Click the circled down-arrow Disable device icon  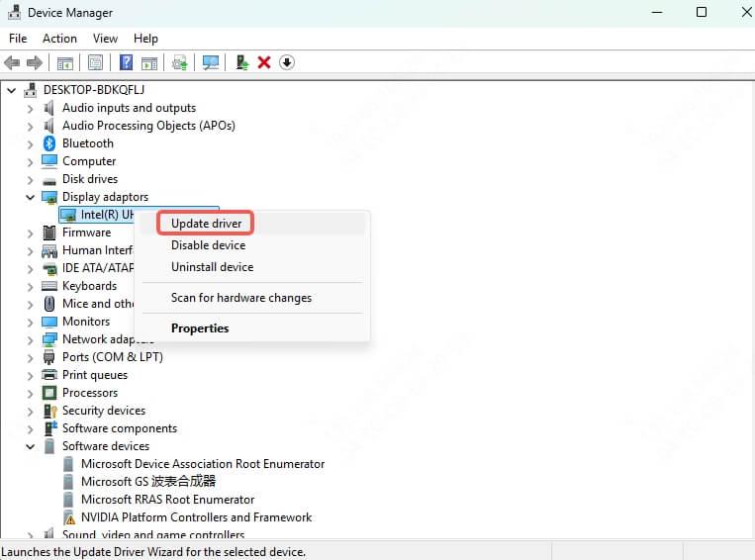pos(287,62)
